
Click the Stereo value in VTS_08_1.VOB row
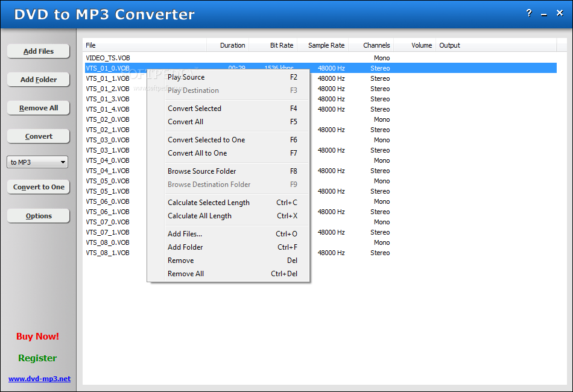(x=380, y=253)
